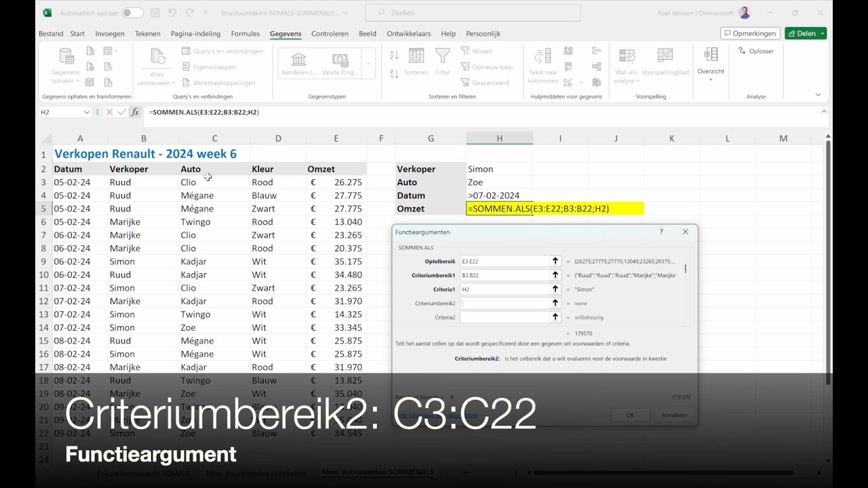Expand the Wat-als-analyse dropdown
868x488 pixels.
click(x=637, y=81)
